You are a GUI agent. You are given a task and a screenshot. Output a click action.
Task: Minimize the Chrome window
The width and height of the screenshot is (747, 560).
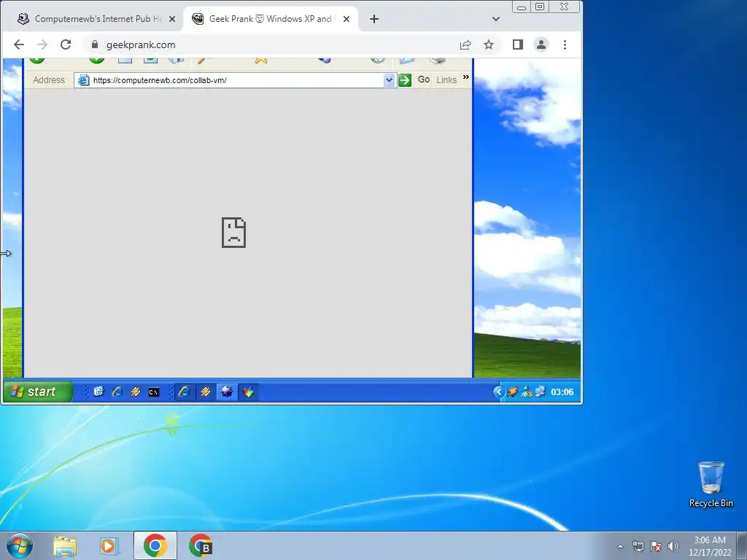(522, 7)
